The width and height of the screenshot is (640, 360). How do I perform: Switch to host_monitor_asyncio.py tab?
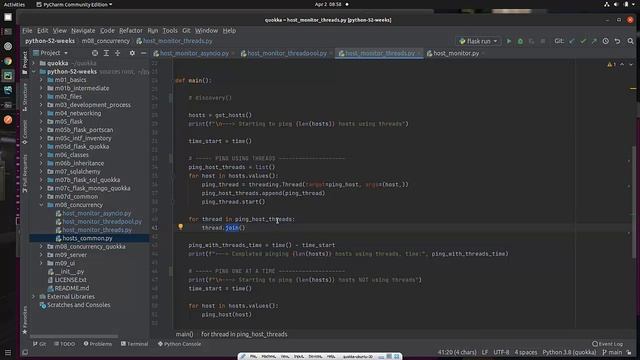[x=194, y=53]
